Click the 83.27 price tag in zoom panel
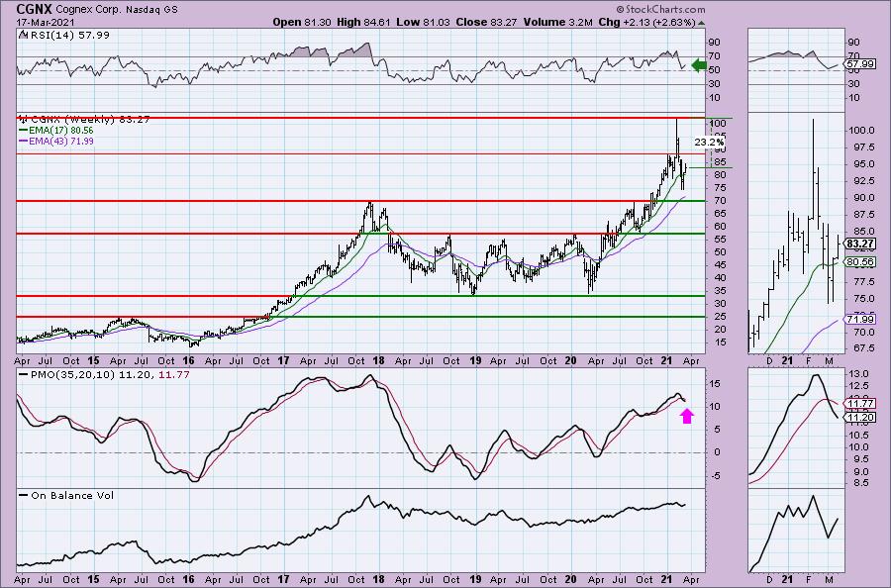Image resolution: width=891 pixels, height=588 pixels. tap(859, 244)
